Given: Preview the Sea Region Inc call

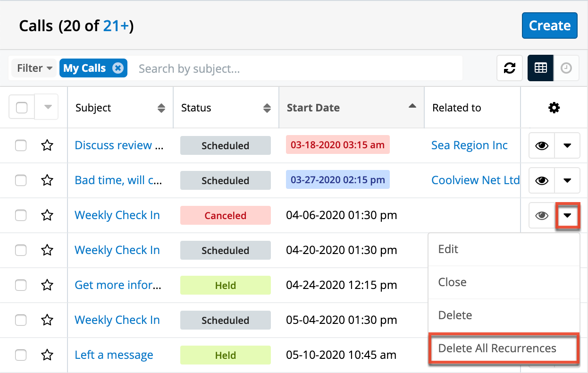Looking at the screenshot, I should click(541, 145).
